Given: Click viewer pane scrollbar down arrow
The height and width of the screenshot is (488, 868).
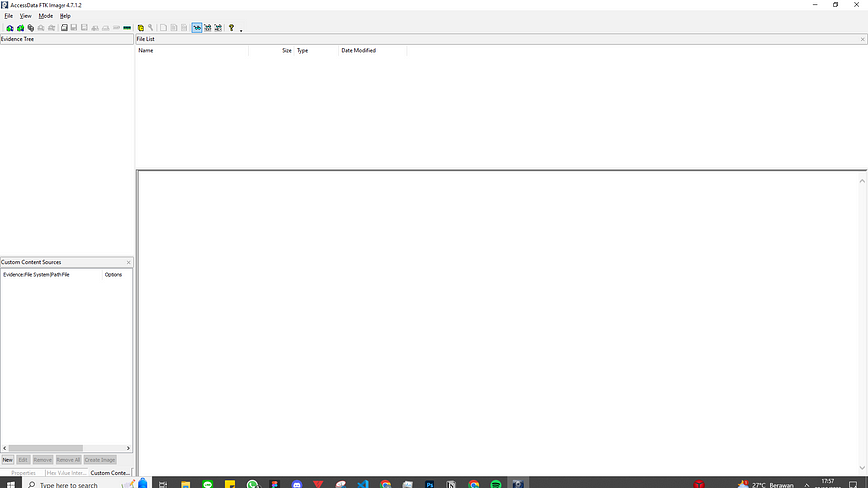Looking at the screenshot, I should click(862, 468).
